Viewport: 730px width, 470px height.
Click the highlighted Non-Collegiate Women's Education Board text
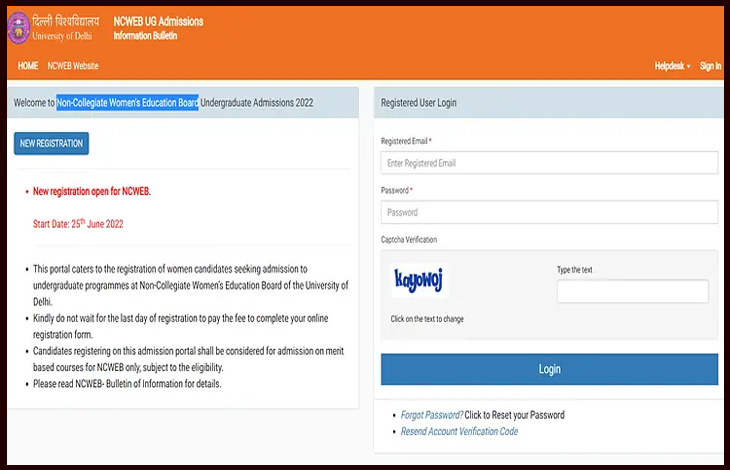[x=127, y=103]
